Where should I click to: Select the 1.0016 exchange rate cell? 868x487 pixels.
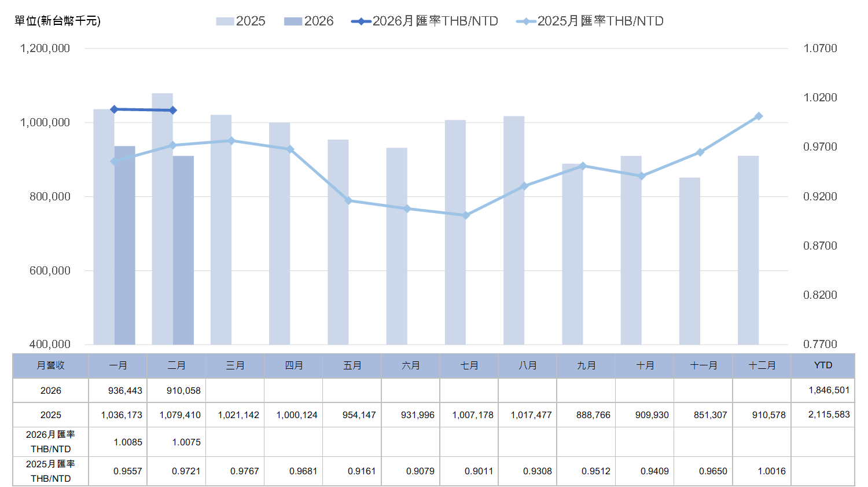tap(771, 471)
